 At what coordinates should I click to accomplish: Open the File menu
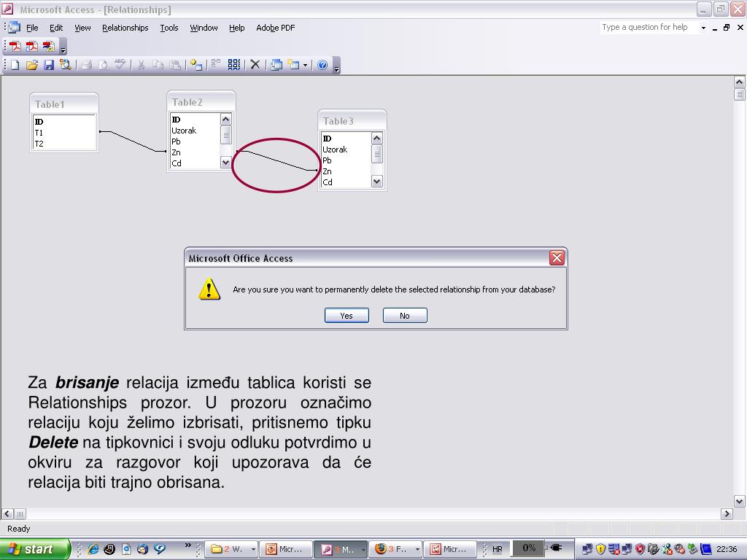pyautogui.click(x=32, y=28)
